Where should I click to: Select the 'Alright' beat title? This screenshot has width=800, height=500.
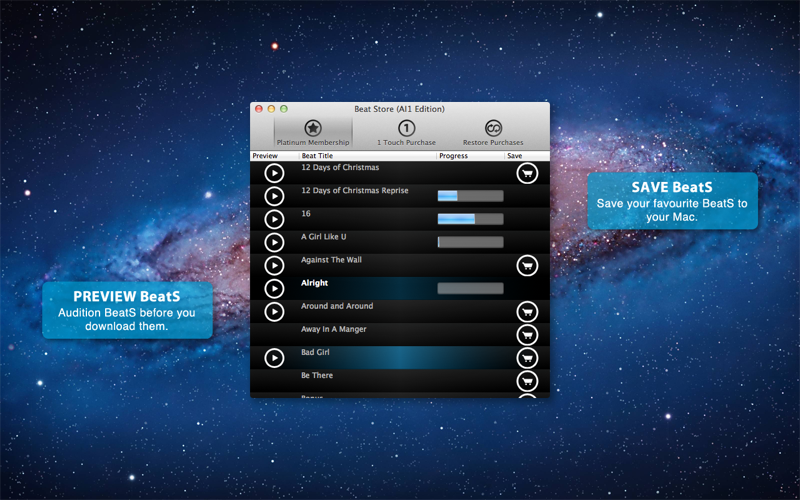point(314,283)
